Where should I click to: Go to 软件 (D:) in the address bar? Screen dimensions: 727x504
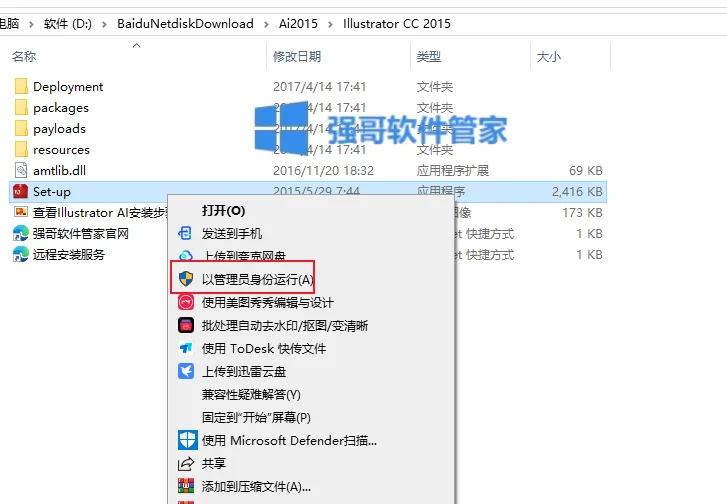pyautogui.click(x=68, y=24)
